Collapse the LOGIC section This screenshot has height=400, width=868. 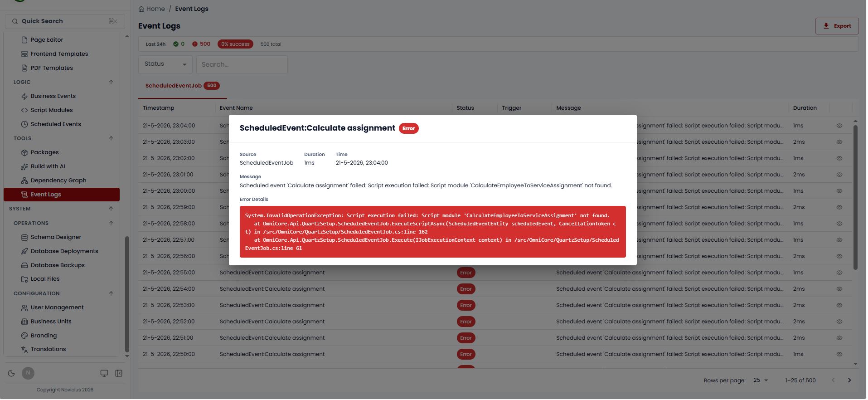click(x=111, y=82)
